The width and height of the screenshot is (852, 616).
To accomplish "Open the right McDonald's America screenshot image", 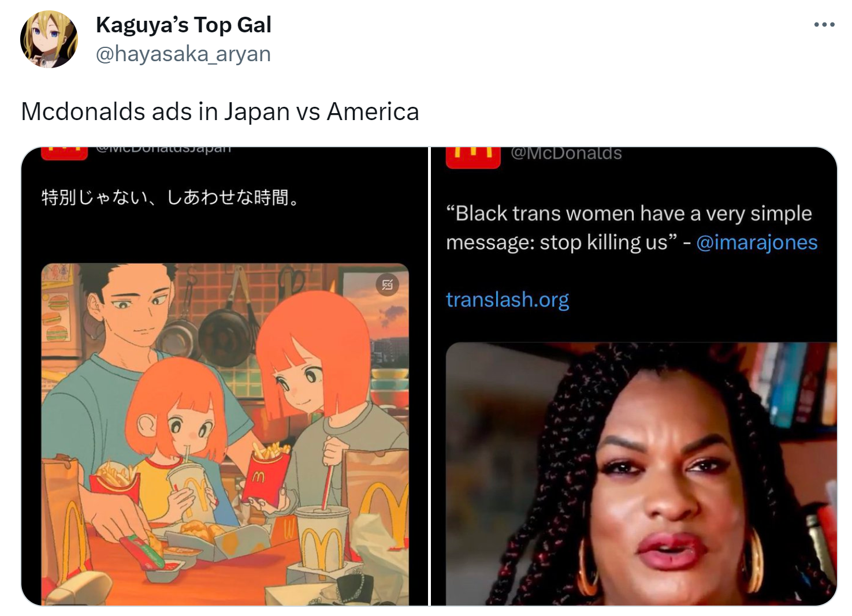I will click(x=634, y=376).
